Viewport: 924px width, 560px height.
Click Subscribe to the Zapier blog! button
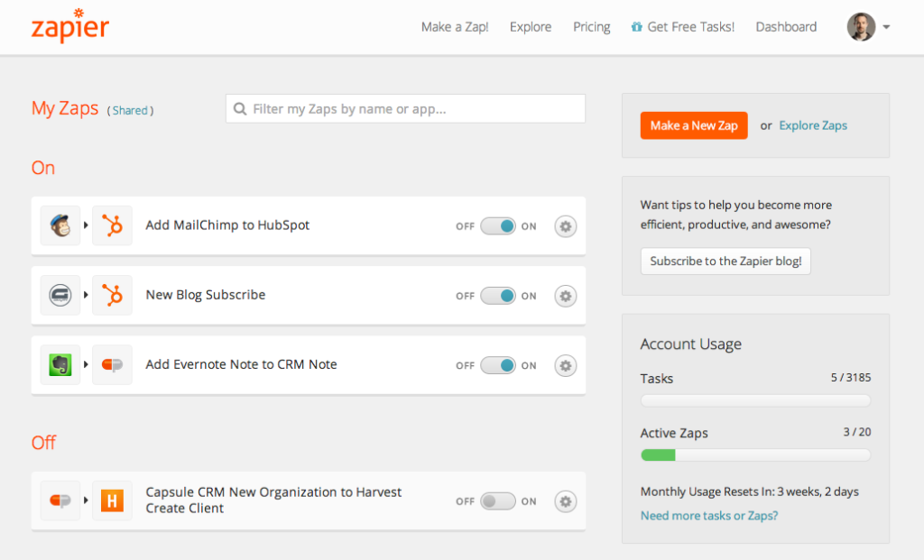coord(725,261)
